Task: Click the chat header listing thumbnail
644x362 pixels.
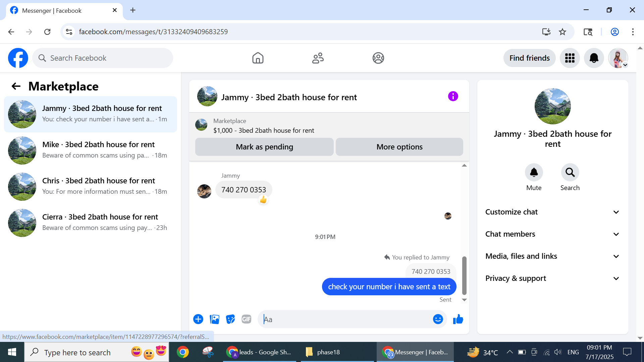Action: click(x=207, y=96)
